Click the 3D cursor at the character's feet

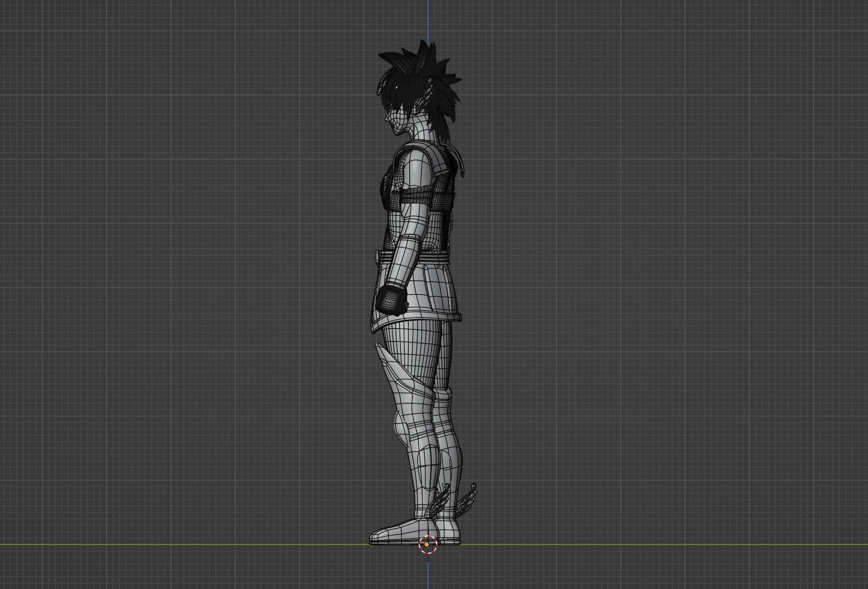pos(427,544)
